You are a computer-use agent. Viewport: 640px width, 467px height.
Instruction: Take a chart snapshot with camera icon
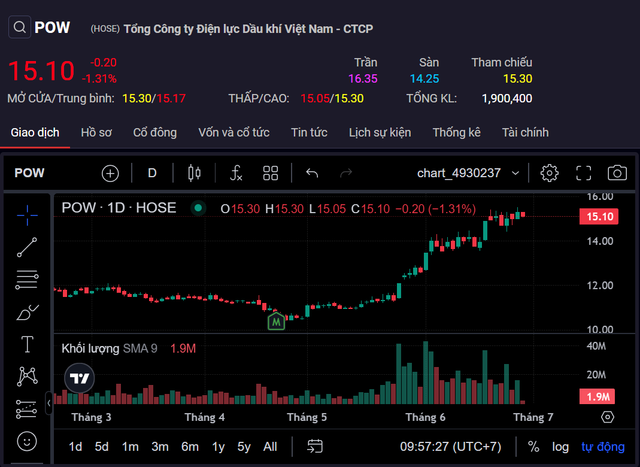click(x=617, y=173)
